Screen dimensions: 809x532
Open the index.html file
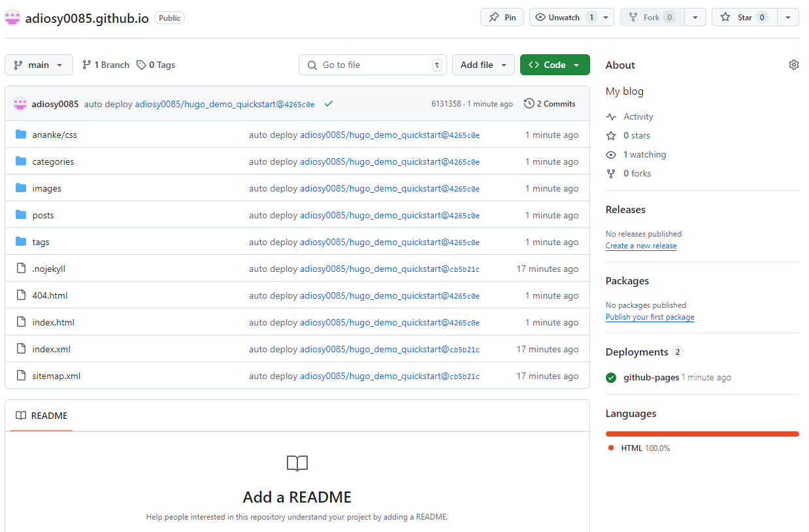[53, 322]
